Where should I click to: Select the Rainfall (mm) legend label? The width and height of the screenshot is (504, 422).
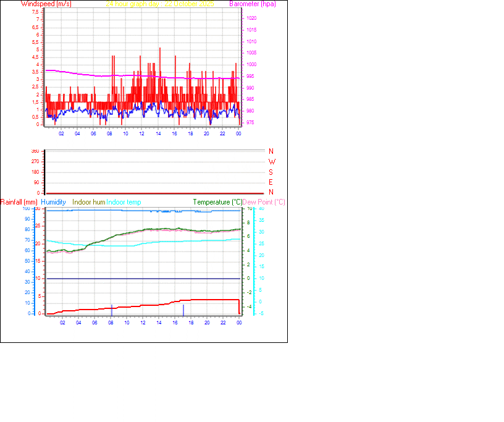point(20,202)
